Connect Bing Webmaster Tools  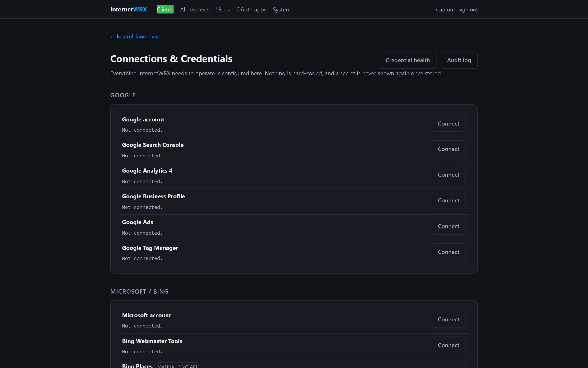[448, 345]
